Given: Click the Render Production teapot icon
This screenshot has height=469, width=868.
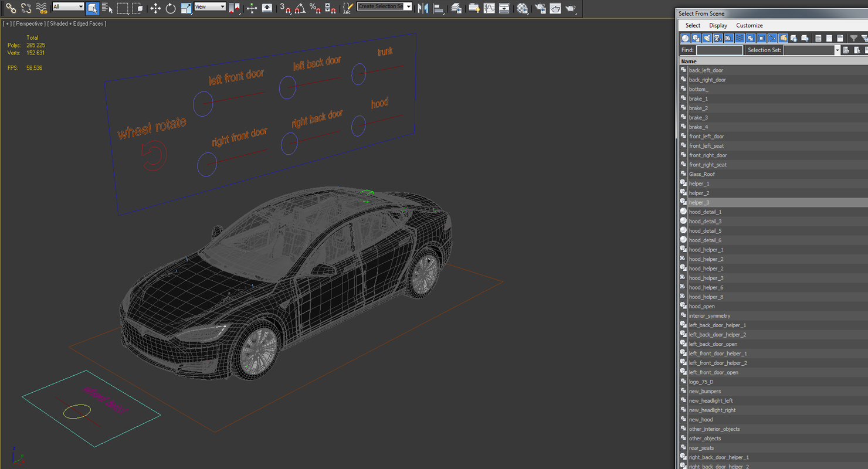Looking at the screenshot, I should [570, 8].
